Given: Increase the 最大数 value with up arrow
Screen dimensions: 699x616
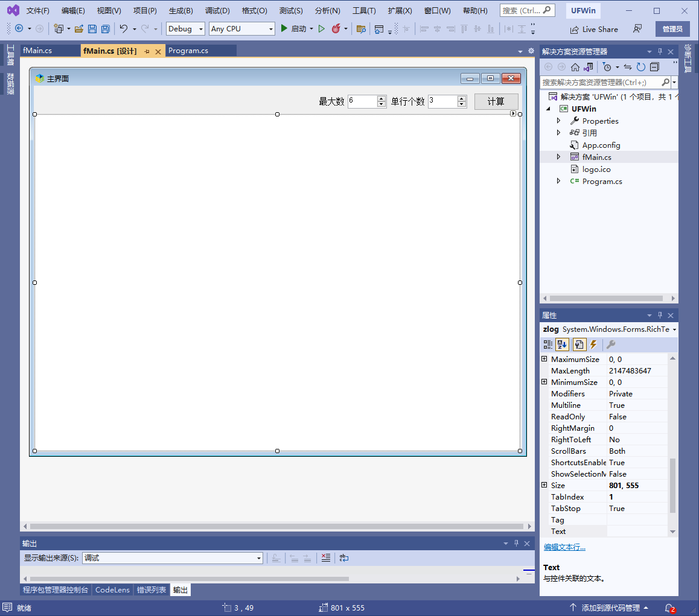Looking at the screenshot, I should [381, 98].
